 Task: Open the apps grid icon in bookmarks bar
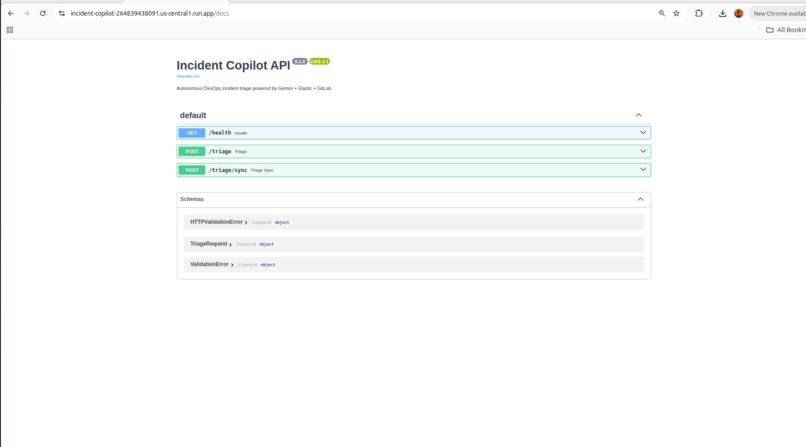coord(10,30)
